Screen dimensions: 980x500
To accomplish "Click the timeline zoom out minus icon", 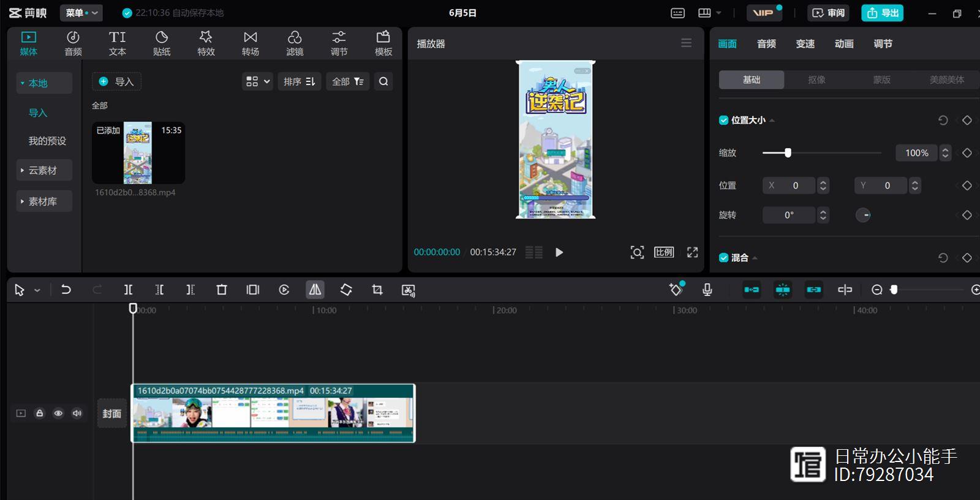I will pyautogui.click(x=877, y=289).
